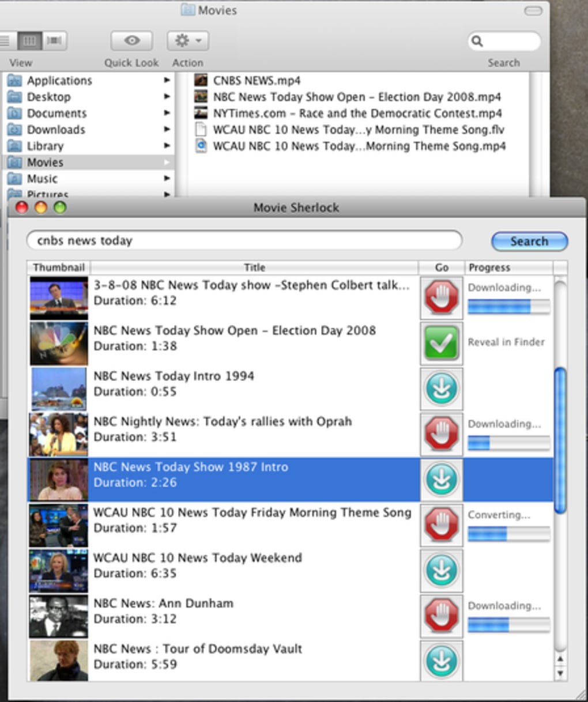Click the Thumbnail column header
Image resolution: width=588 pixels, height=702 pixels.
pos(59,267)
